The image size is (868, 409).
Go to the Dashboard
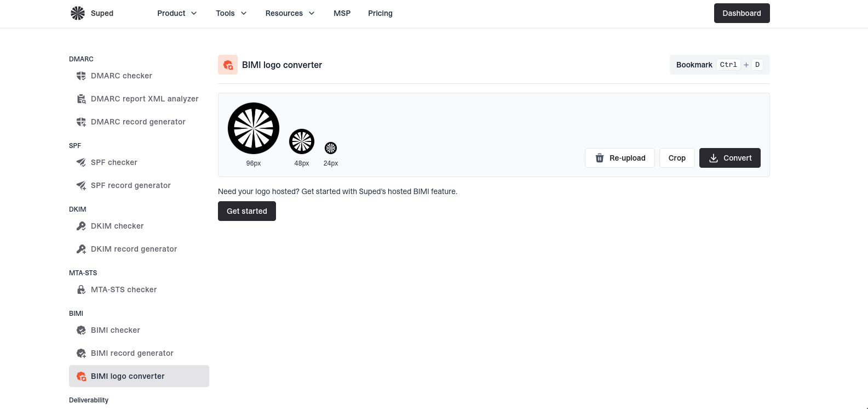tap(741, 13)
